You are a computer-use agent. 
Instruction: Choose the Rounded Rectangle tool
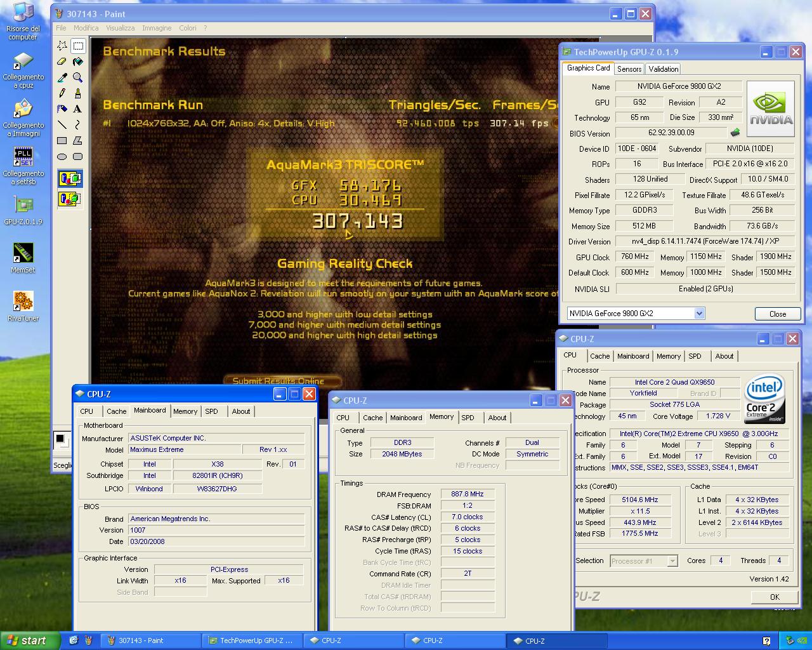pyautogui.click(x=78, y=157)
